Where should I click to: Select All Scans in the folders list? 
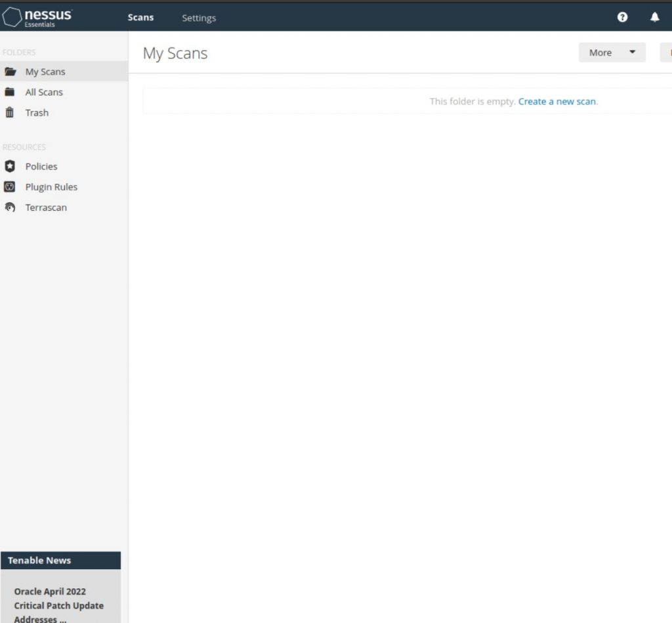click(44, 92)
